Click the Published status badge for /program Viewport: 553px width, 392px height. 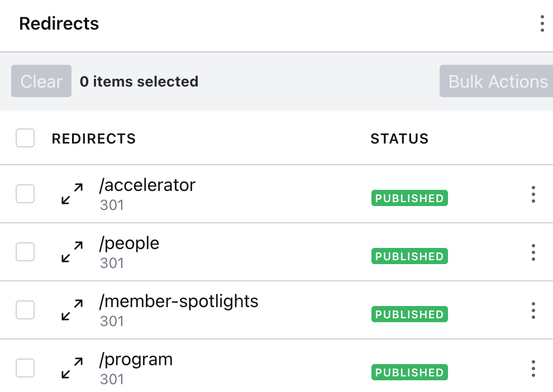[409, 372]
